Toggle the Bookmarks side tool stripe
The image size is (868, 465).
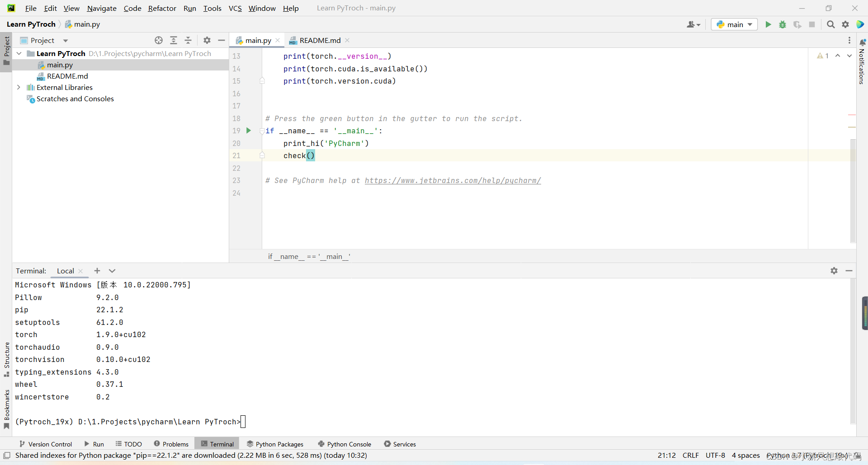tap(6, 409)
